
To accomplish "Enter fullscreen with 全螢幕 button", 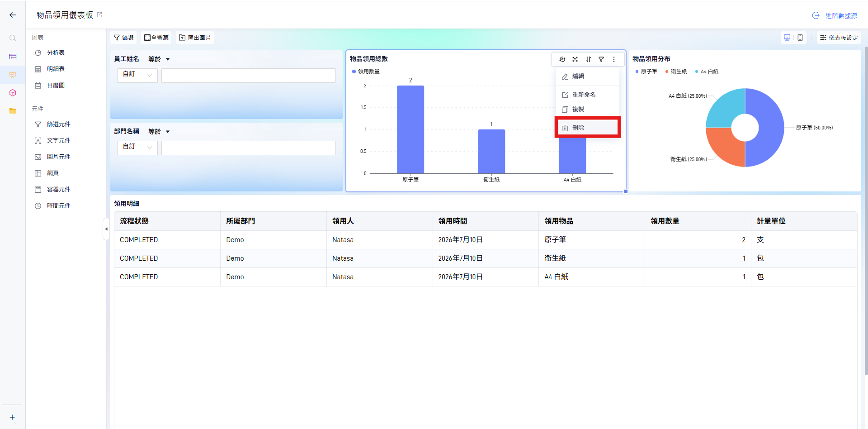I will [x=156, y=38].
